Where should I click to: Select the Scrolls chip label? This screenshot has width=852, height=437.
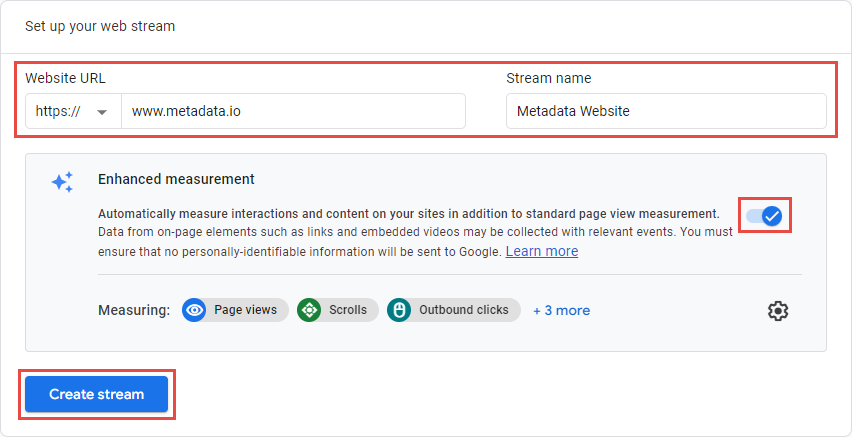point(348,310)
